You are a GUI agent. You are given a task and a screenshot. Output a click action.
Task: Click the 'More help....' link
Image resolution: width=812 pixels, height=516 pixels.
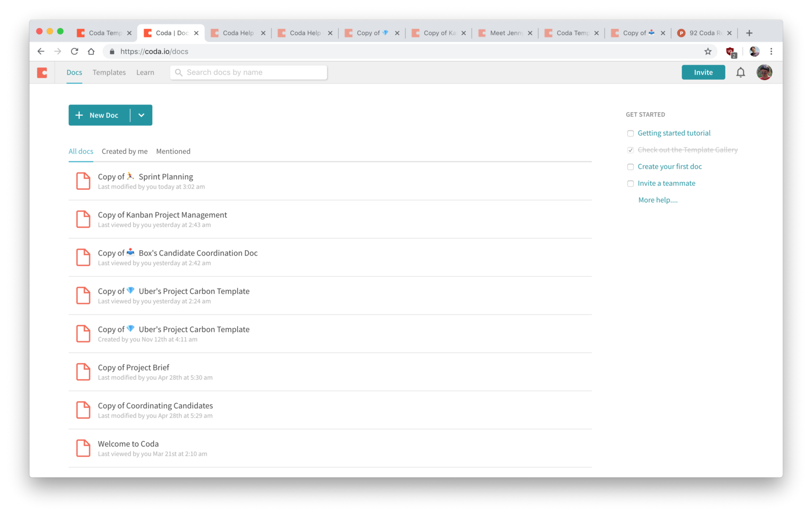pos(658,200)
